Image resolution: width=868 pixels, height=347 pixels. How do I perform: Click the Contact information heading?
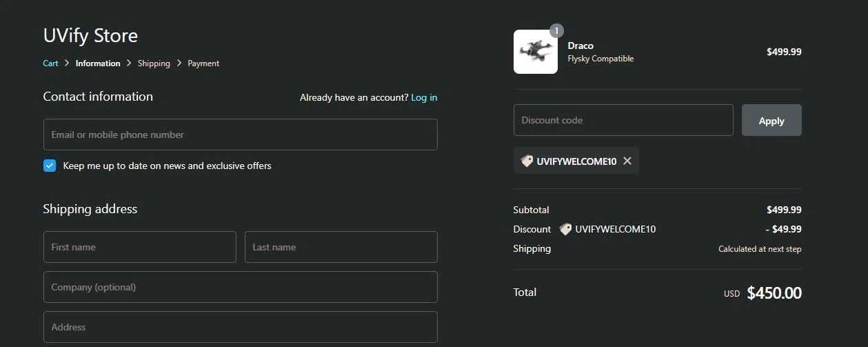click(98, 97)
